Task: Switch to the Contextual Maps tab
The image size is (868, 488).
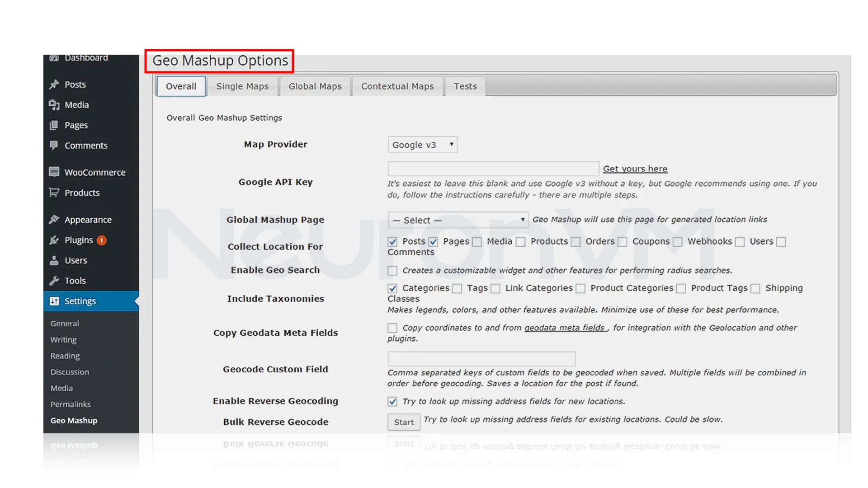Action: [397, 86]
